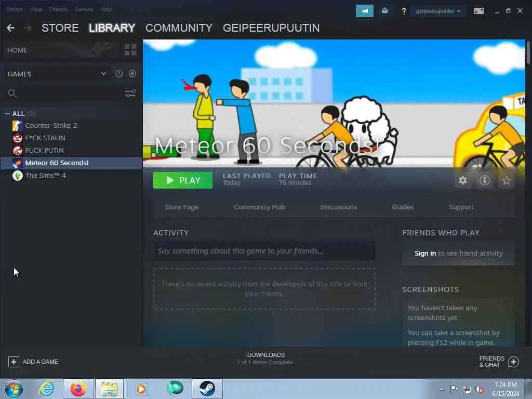Image resolution: width=532 pixels, height=399 pixels.
Task: Go to the COMMUNITY tab
Action: pos(179,28)
